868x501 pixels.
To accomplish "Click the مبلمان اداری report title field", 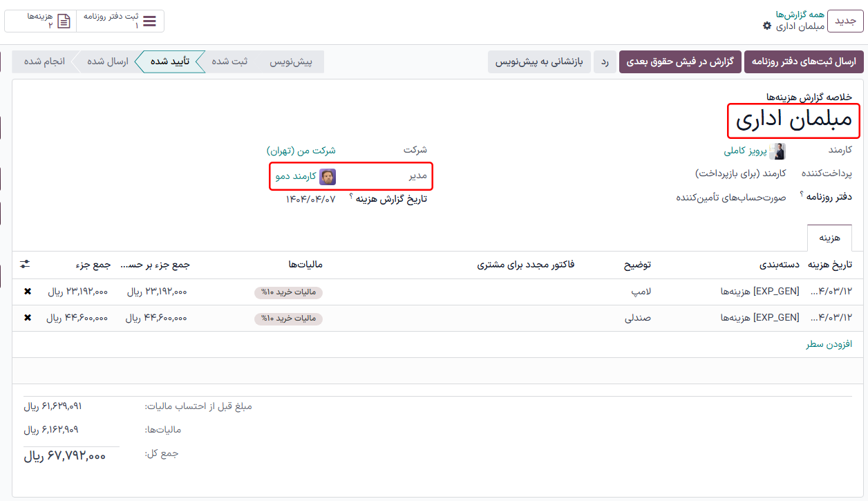I will [794, 121].
